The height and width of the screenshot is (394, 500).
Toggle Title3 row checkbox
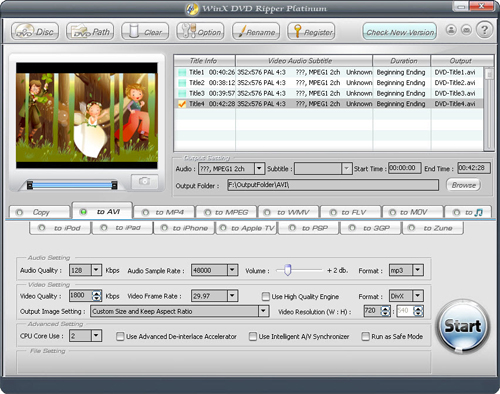pos(182,93)
